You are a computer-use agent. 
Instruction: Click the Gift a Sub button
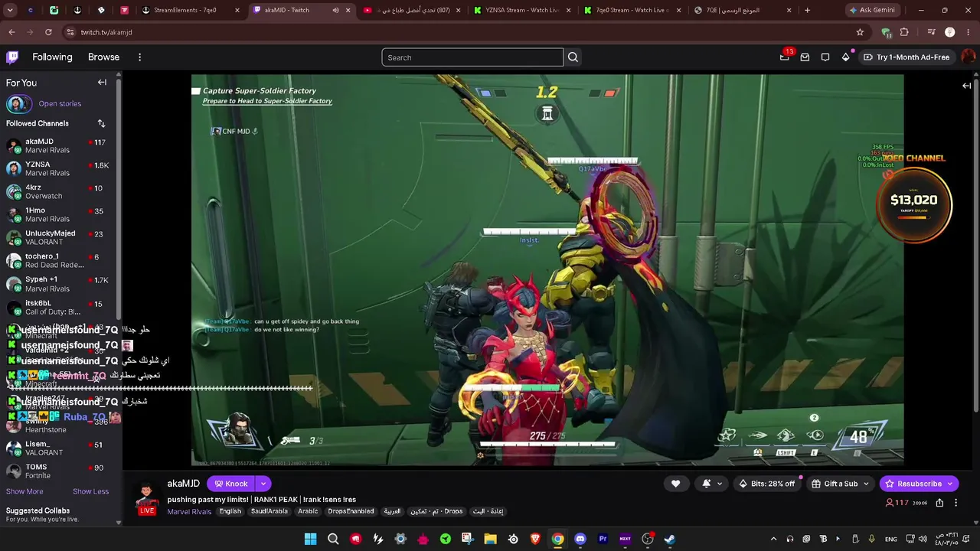pyautogui.click(x=835, y=484)
